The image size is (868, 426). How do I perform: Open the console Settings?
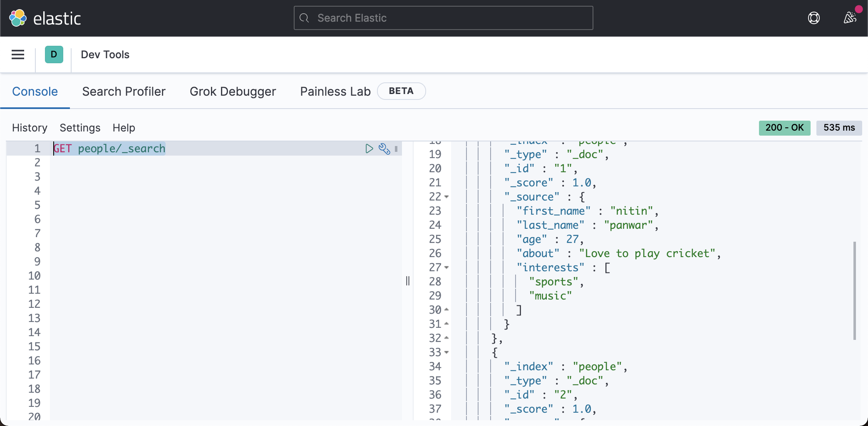(80, 128)
